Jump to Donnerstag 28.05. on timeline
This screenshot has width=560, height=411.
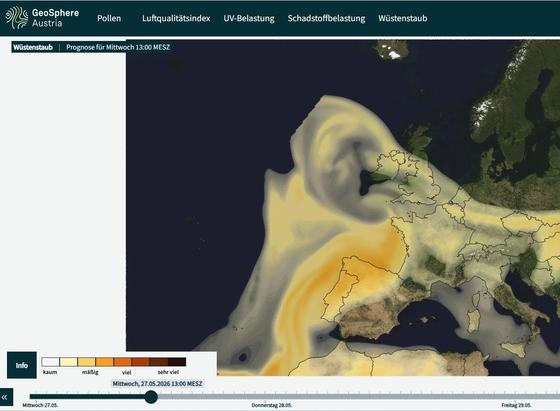pos(271,405)
